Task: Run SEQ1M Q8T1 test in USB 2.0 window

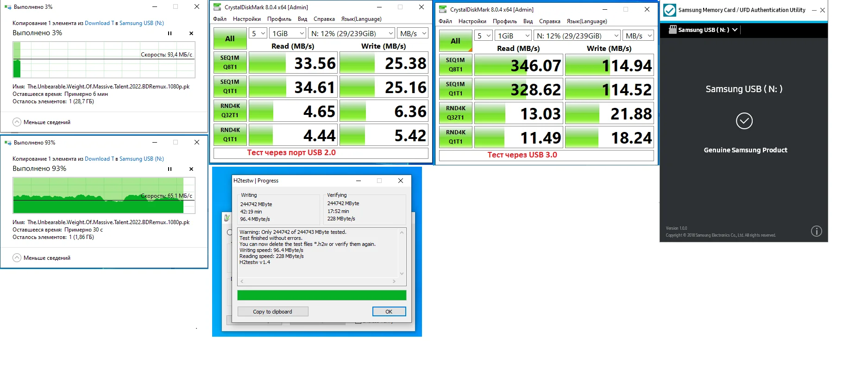Action: 230,63
